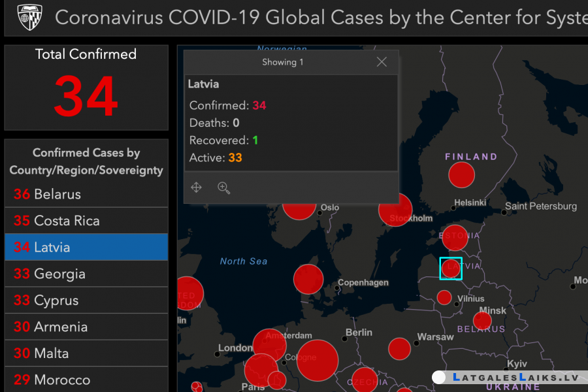
Task: Click Finland's red case circle
Action: (x=462, y=175)
